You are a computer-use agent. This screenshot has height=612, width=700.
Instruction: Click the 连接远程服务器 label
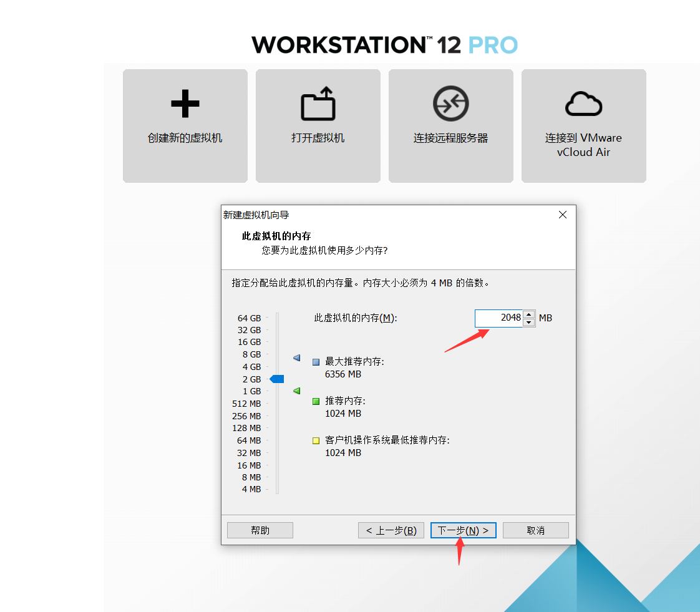point(451,138)
